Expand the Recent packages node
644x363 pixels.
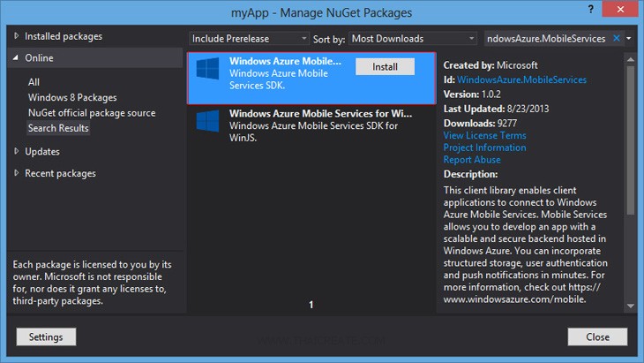pos(17,173)
